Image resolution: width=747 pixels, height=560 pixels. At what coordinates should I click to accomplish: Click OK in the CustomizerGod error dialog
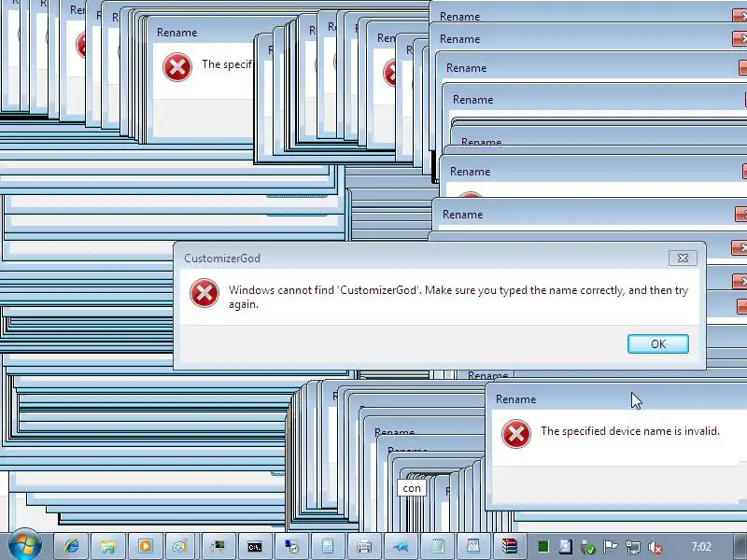(x=658, y=343)
